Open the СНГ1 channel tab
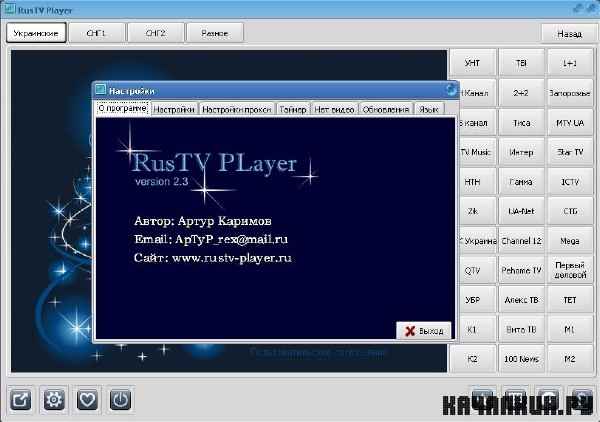Image resolution: width=600 pixels, height=422 pixels. click(96, 33)
